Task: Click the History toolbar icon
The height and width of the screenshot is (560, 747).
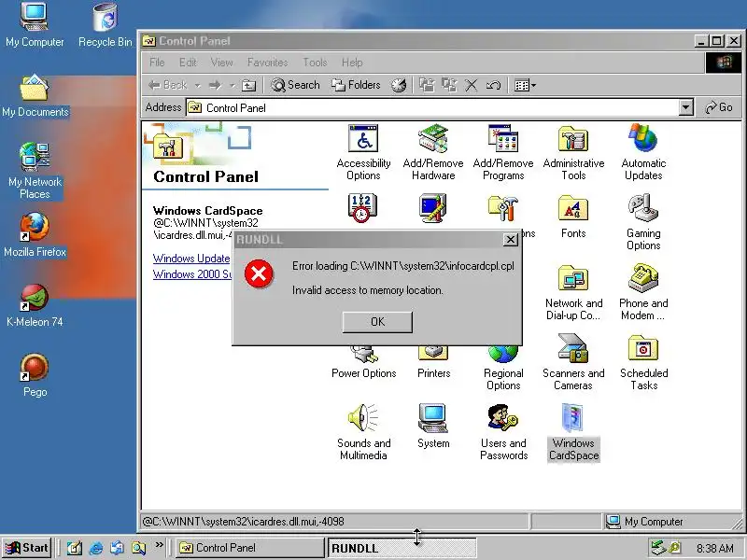Action: pos(399,85)
